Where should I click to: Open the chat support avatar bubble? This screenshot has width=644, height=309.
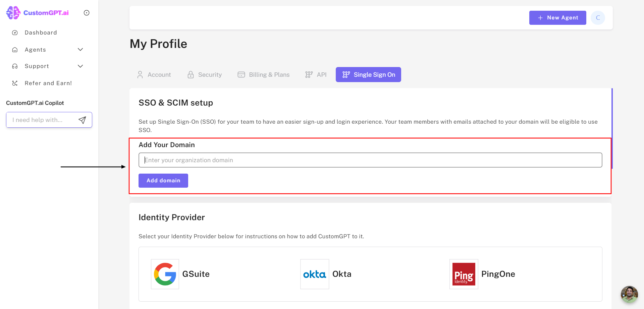(x=629, y=294)
